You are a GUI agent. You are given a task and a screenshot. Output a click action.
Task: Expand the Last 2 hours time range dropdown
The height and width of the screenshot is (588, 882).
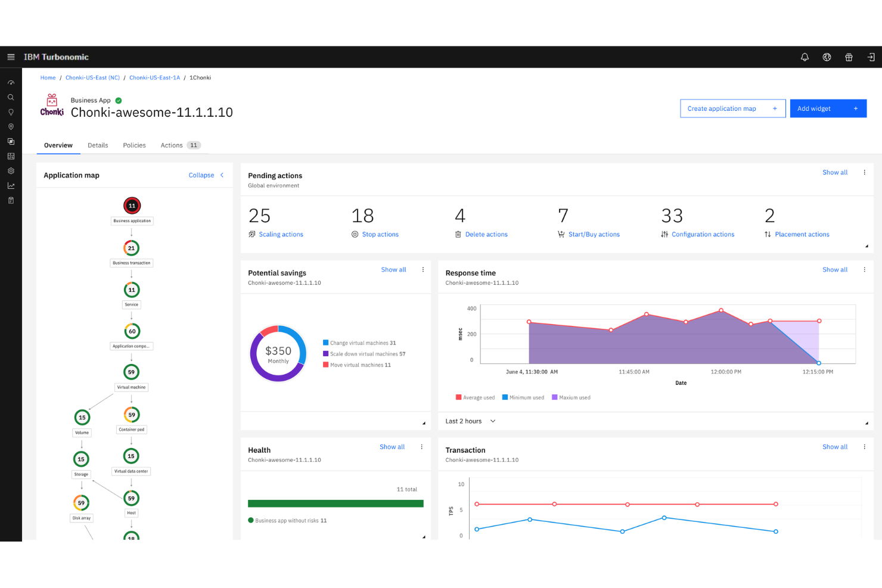[470, 421]
